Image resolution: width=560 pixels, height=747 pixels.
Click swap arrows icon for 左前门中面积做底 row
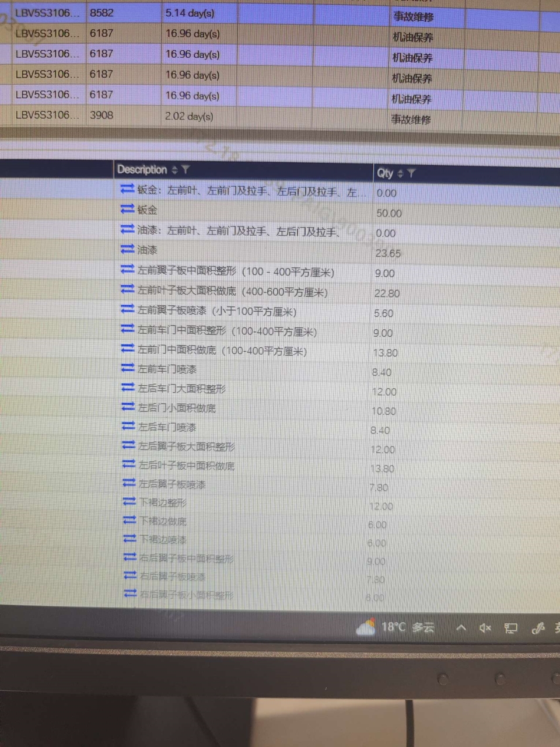click(127, 349)
